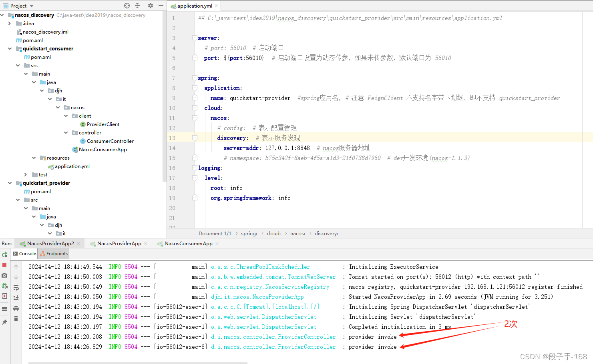The image size is (593, 364).
Task: Open Project panel settings gear
Action: coord(151,6)
